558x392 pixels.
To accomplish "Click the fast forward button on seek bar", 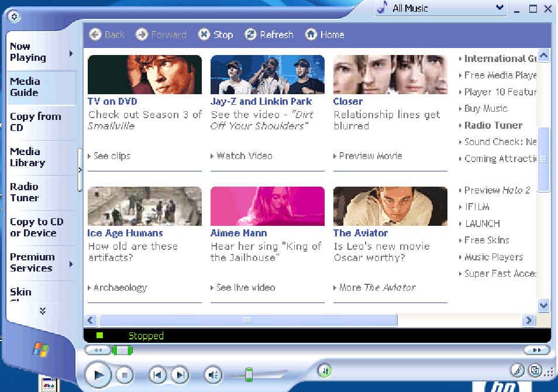I will [x=536, y=350].
